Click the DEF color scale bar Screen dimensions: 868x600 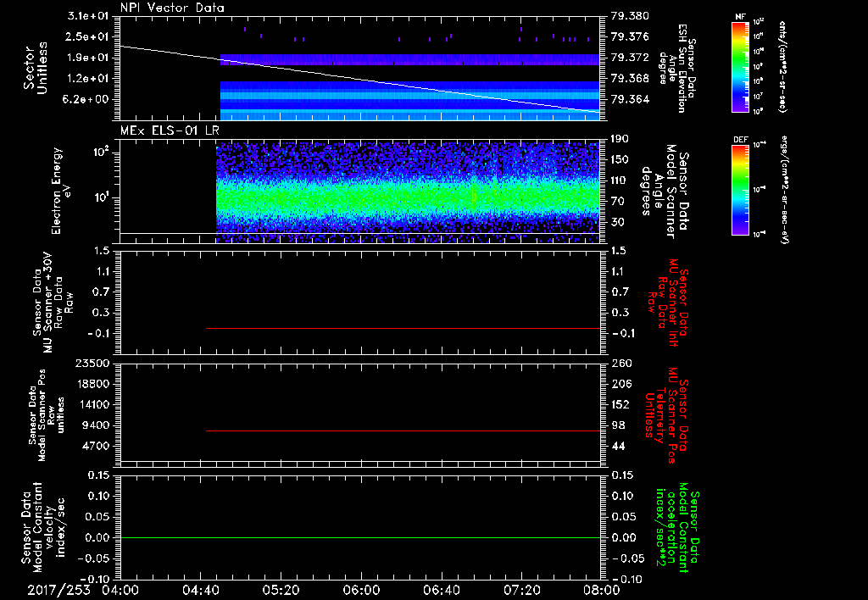click(x=741, y=189)
